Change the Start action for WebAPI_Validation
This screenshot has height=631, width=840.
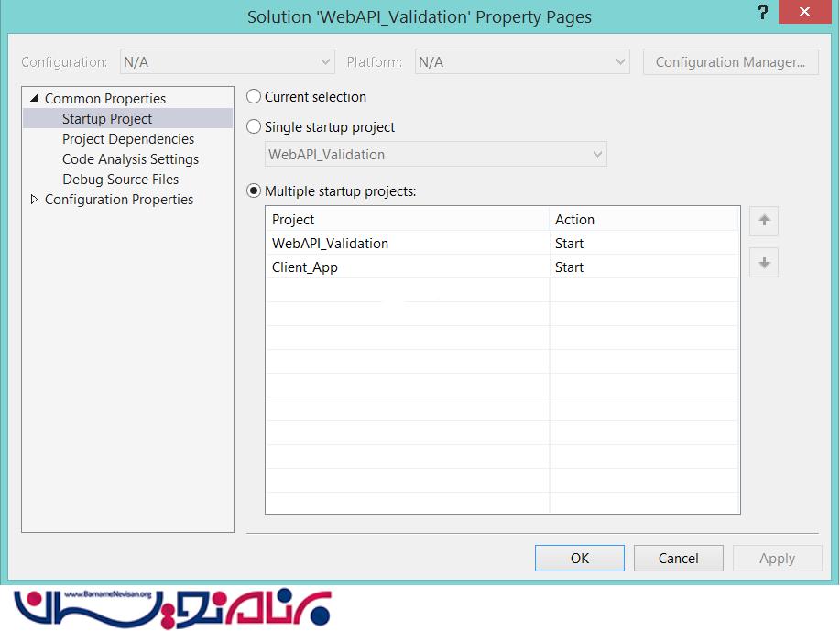click(x=645, y=244)
